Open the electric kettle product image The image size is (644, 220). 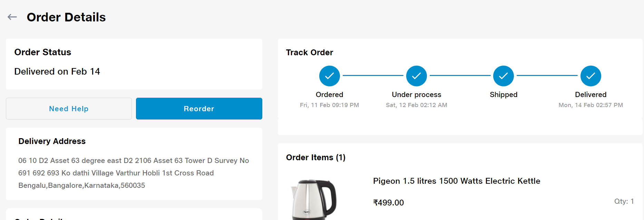coord(314,200)
